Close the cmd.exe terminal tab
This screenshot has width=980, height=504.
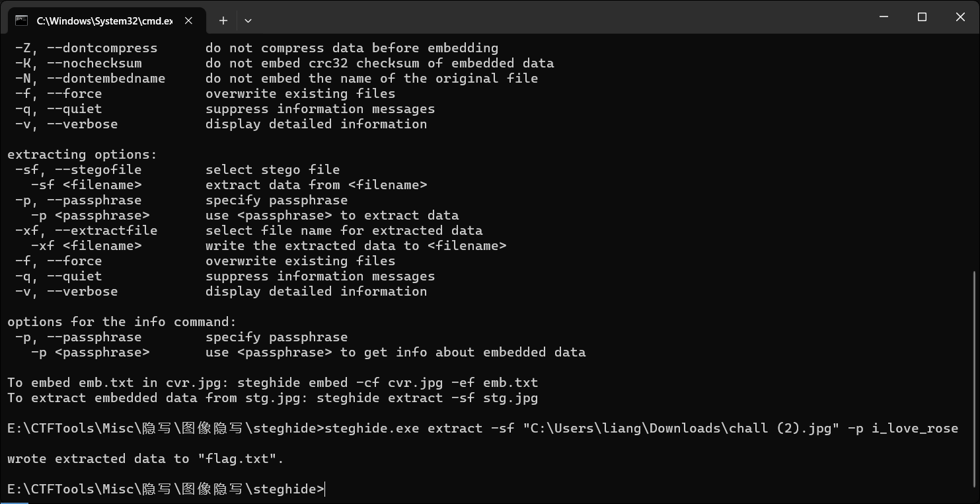(188, 21)
